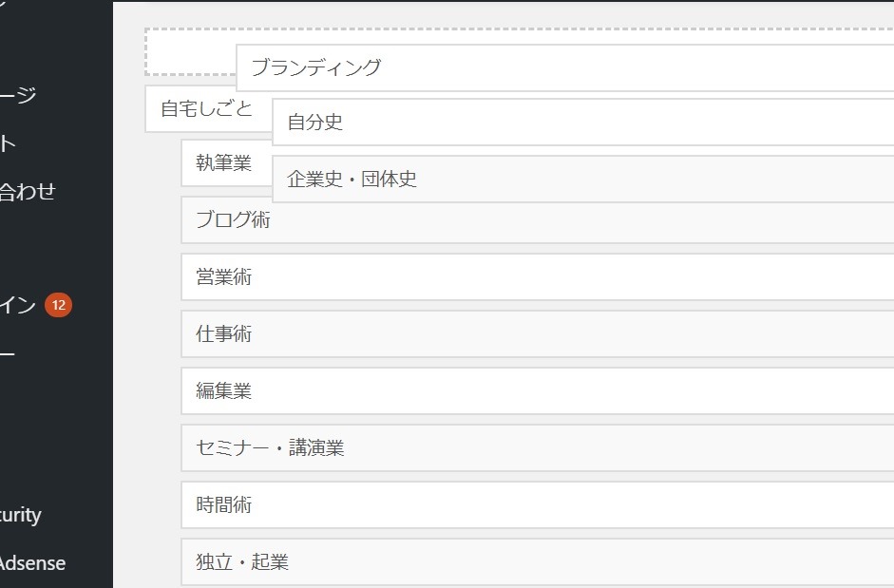Click the 企業史・団体史 category item

582,180
